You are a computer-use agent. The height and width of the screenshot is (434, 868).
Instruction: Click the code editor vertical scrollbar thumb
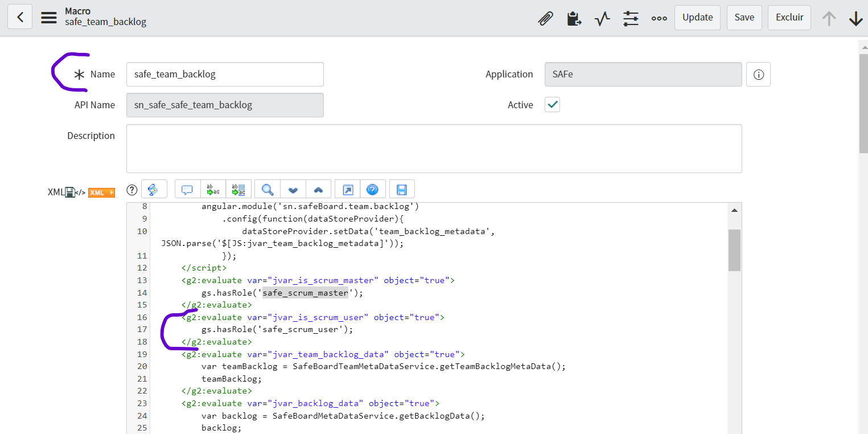[734, 251]
